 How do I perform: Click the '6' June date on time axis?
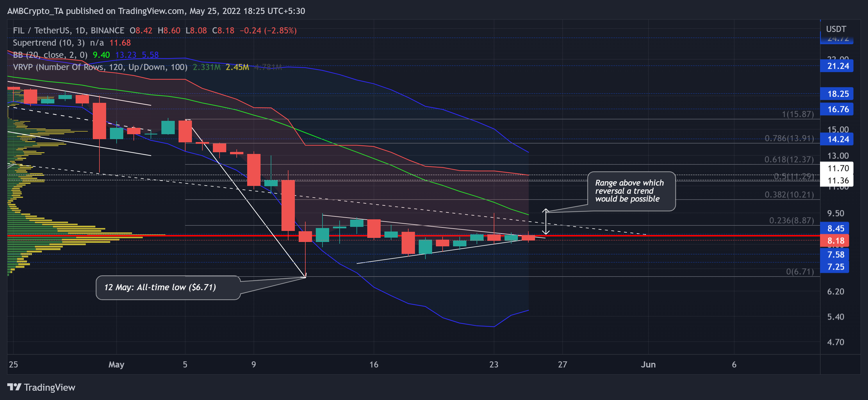(734, 364)
